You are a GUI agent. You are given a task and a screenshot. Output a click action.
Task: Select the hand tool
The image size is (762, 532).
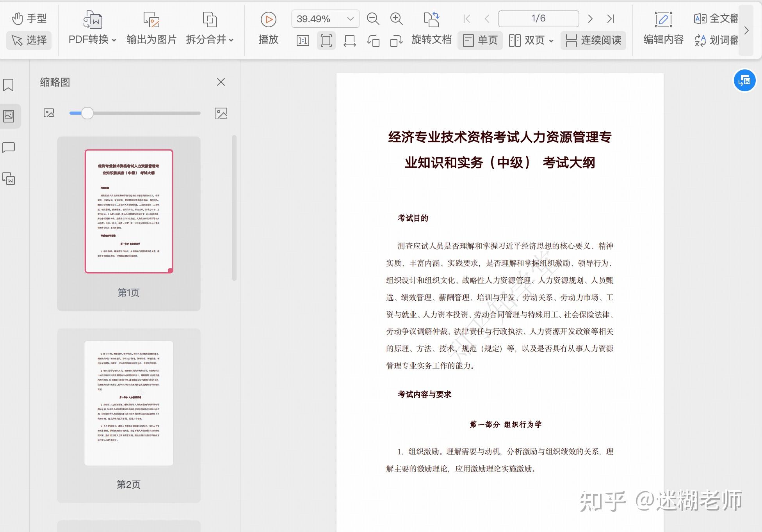pyautogui.click(x=29, y=18)
